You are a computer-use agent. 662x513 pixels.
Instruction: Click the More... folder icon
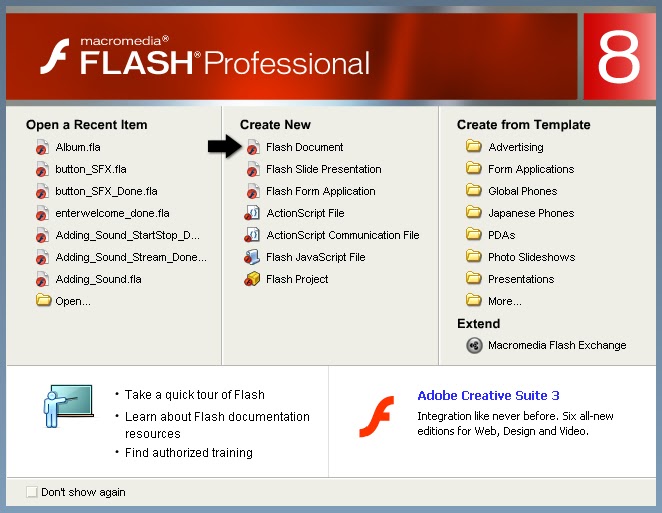(474, 300)
